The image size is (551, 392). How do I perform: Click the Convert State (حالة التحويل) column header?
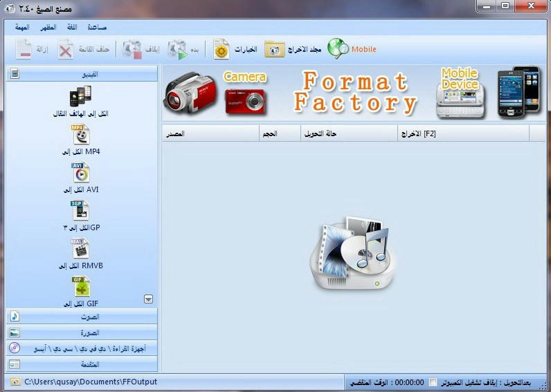point(350,133)
